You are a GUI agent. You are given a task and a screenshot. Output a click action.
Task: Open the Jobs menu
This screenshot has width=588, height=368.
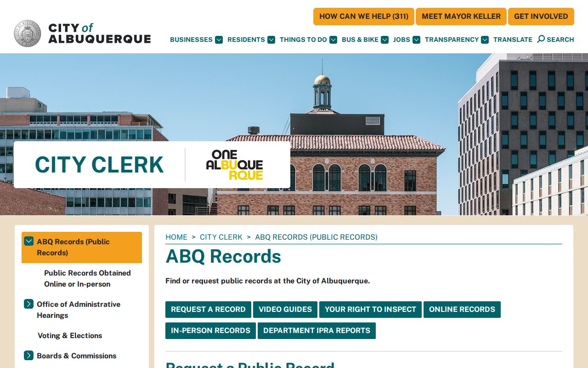401,40
